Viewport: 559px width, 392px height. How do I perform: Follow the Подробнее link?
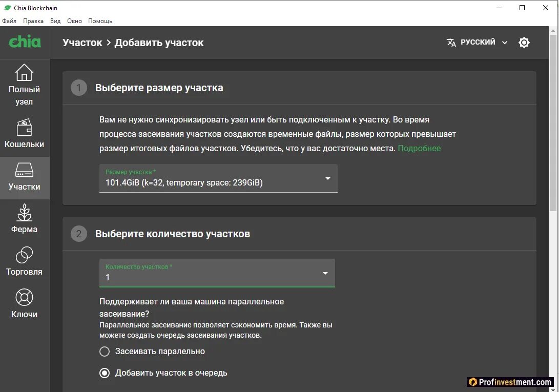(x=419, y=148)
